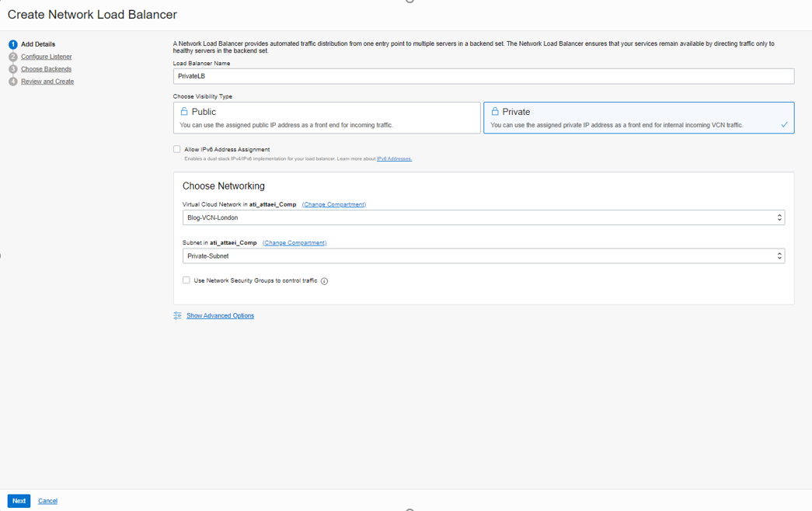Image resolution: width=812 pixels, height=511 pixels.
Task: Click the step 1 Add Details circle
Action: tap(13, 44)
